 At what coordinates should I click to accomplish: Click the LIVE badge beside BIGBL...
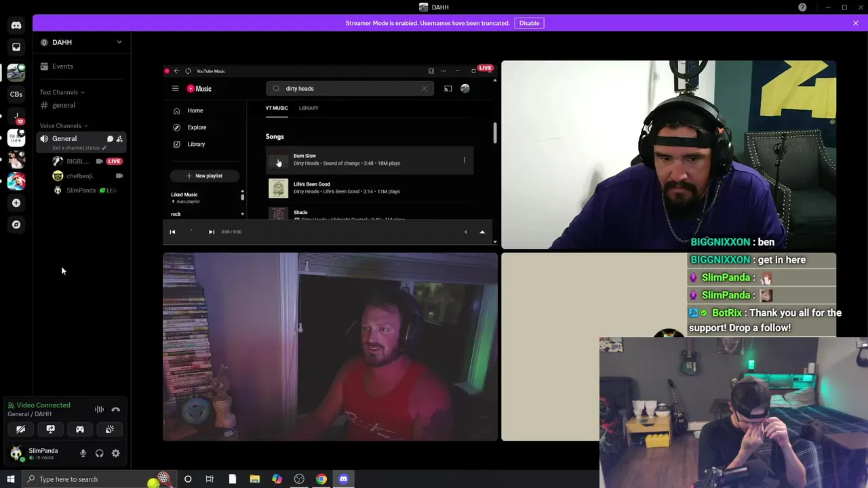pyautogui.click(x=114, y=161)
